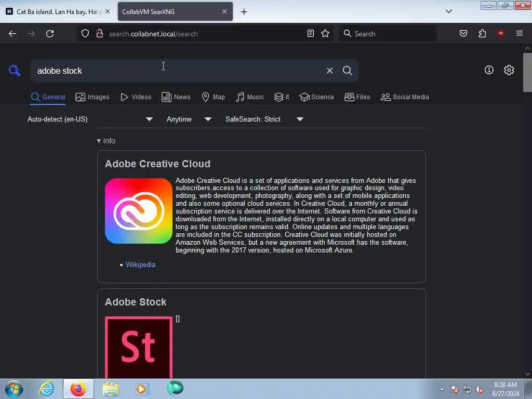
Task: Open Firefox hamburger application menu
Action: pyautogui.click(x=520, y=33)
